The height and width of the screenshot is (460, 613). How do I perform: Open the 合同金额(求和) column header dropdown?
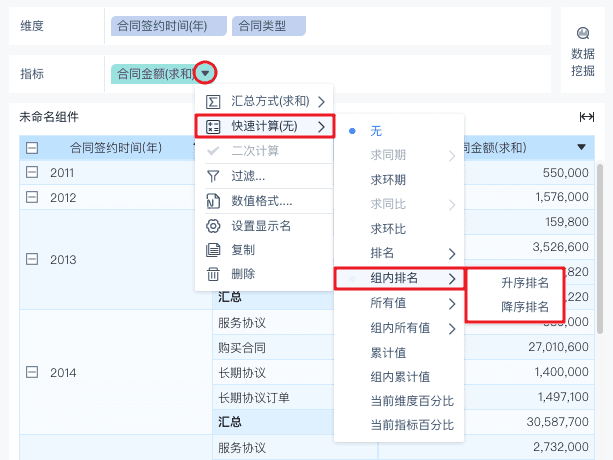(x=582, y=148)
